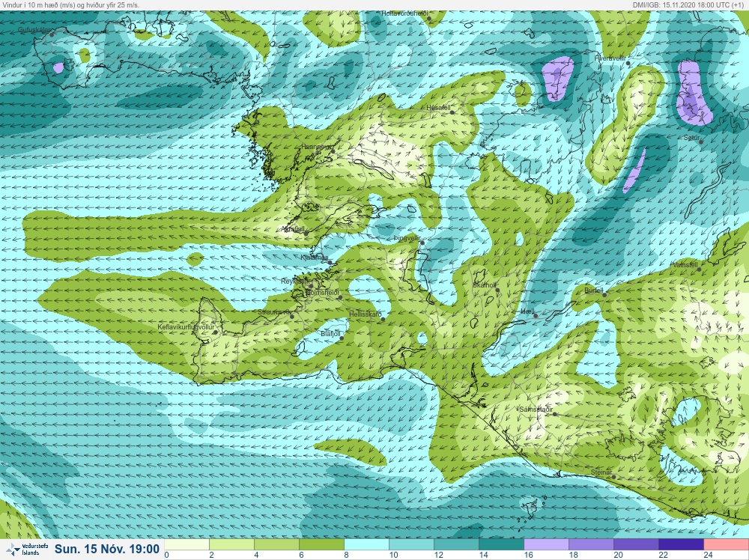Image resolution: width=749 pixels, height=560 pixels.
Task: Click the 'Sun. 15 Nóv. 19:00' forecast time label
Action: 107,549
